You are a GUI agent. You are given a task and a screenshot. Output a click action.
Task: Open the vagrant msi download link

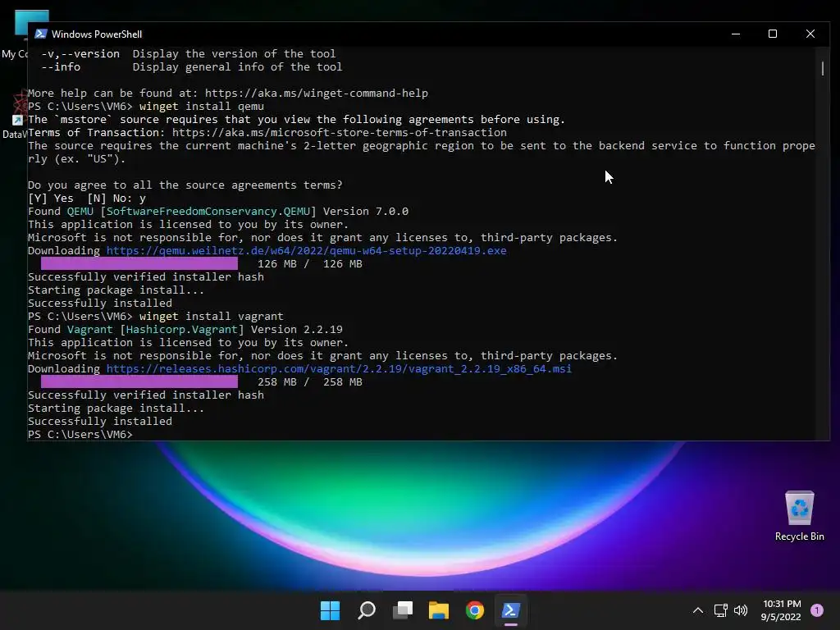[x=339, y=368]
